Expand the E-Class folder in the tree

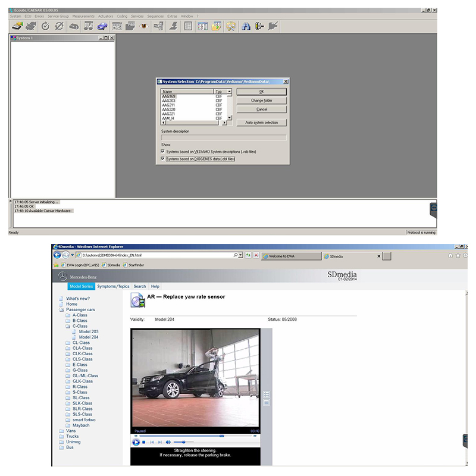tap(68, 365)
